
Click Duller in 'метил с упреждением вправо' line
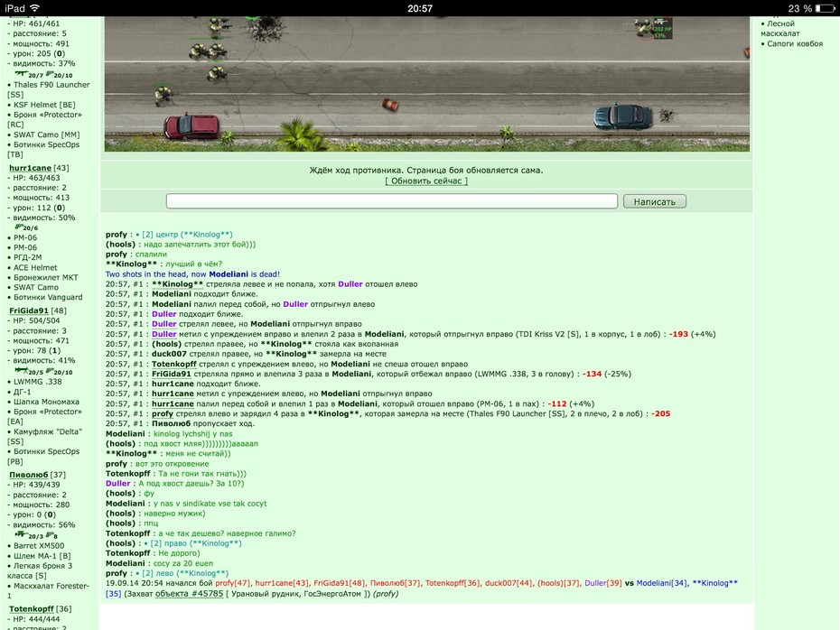point(163,334)
